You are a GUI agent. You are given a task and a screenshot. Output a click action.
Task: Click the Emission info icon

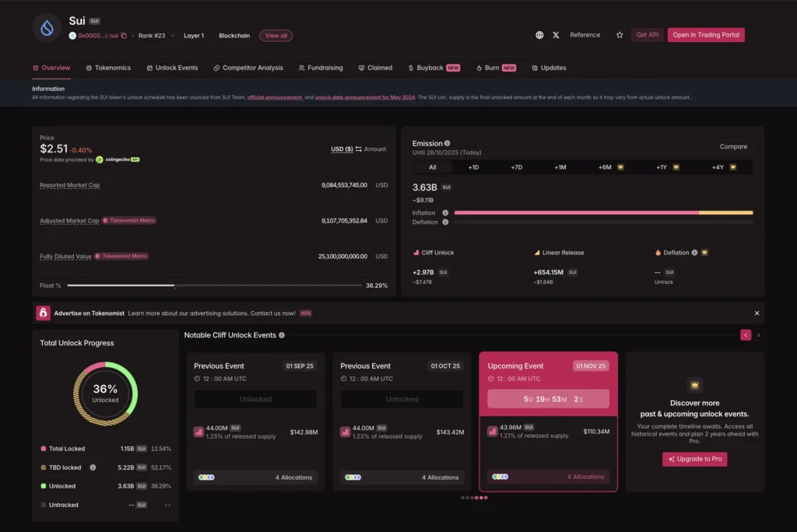(x=448, y=143)
